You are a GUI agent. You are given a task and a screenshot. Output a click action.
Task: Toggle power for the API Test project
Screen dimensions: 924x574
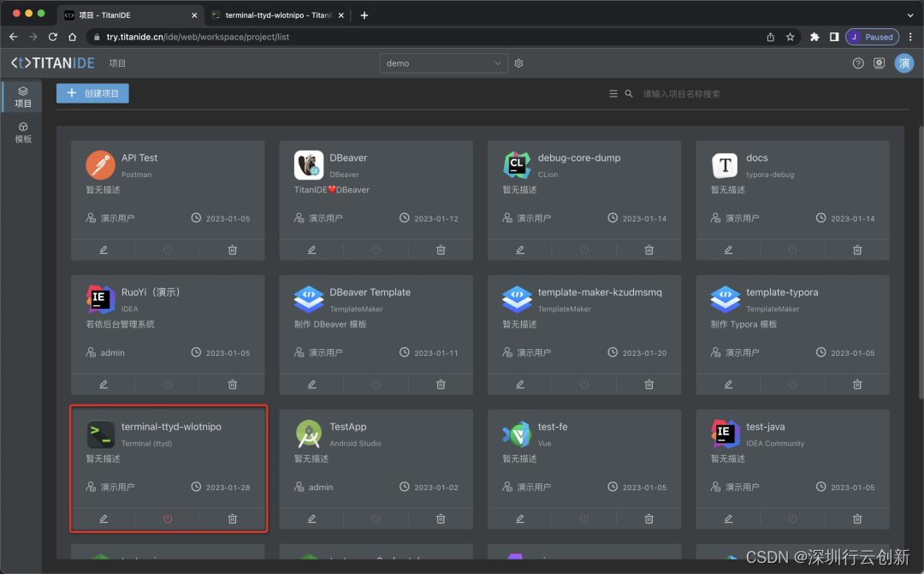(168, 250)
